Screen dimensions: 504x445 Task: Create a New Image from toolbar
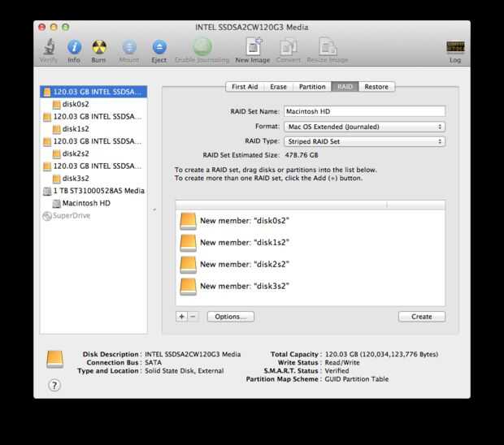pyautogui.click(x=254, y=46)
